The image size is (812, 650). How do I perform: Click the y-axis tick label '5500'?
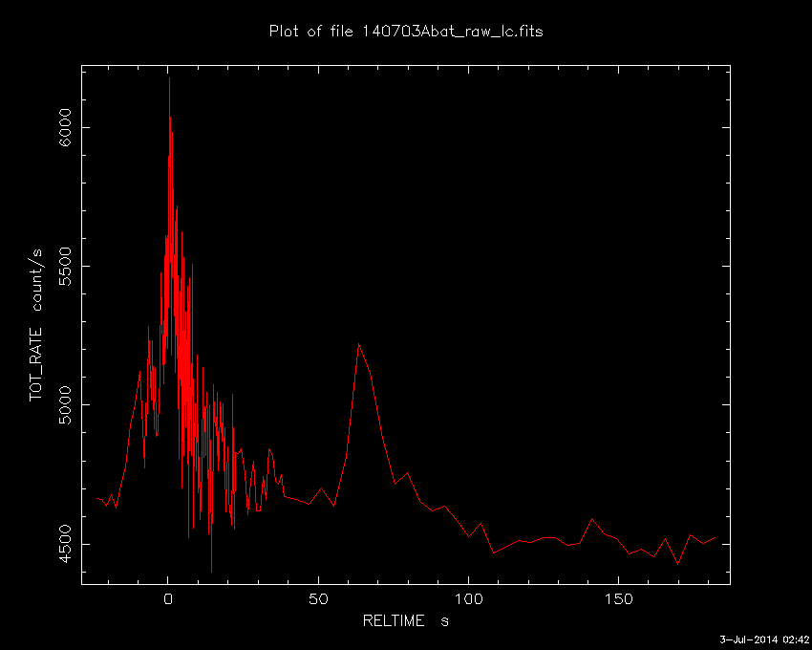(x=65, y=266)
